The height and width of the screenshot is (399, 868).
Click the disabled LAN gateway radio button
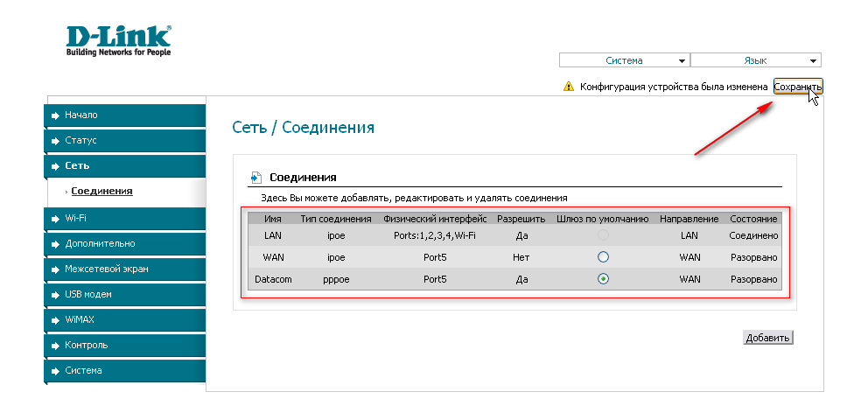click(603, 235)
